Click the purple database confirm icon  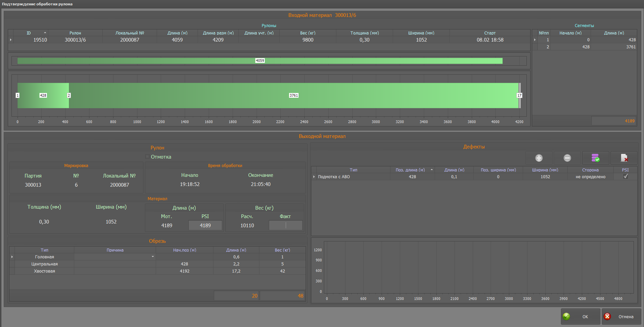tap(595, 158)
